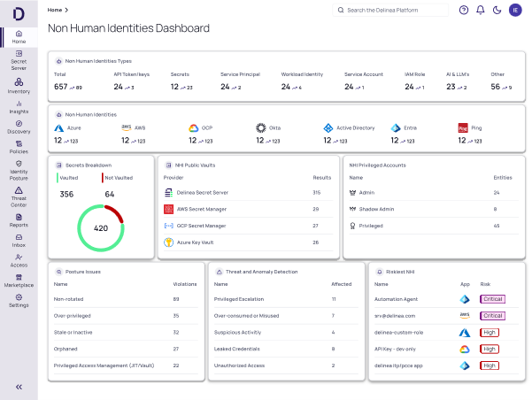Open the Privileged Escalation threat row
The width and height of the screenshot is (532, 400).
[286, 299]
